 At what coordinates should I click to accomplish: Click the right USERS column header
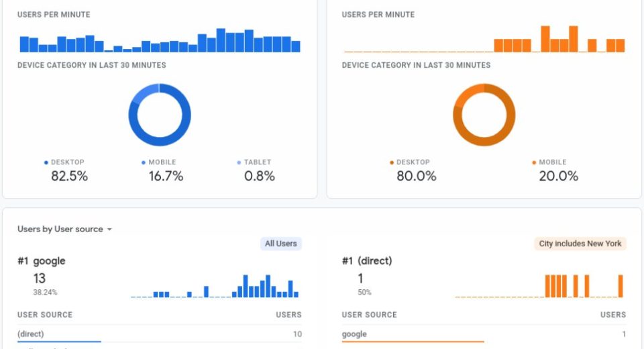click(x=612, y=315)
